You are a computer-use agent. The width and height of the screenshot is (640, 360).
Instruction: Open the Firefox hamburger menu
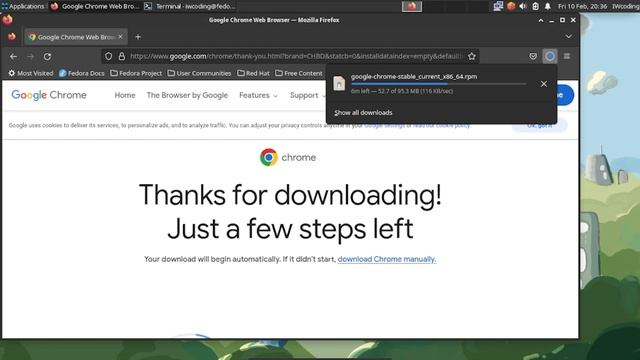[567, 56]
